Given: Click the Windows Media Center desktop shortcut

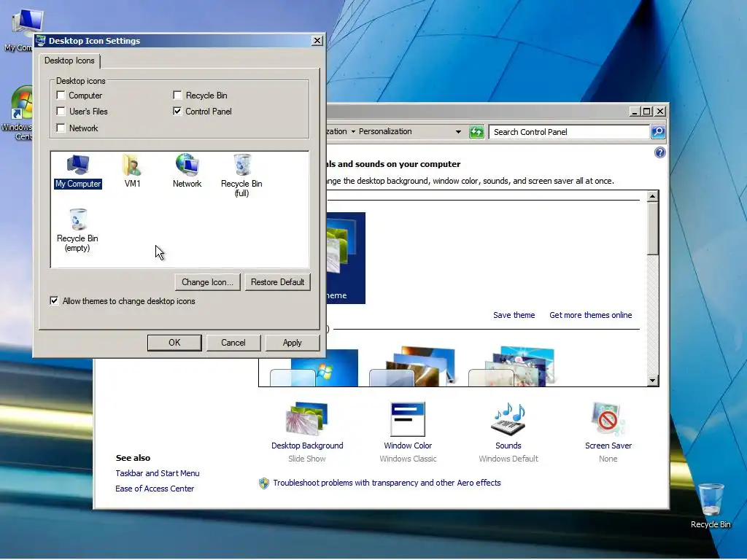Looking at the screenshot, I should click(18, 113).
